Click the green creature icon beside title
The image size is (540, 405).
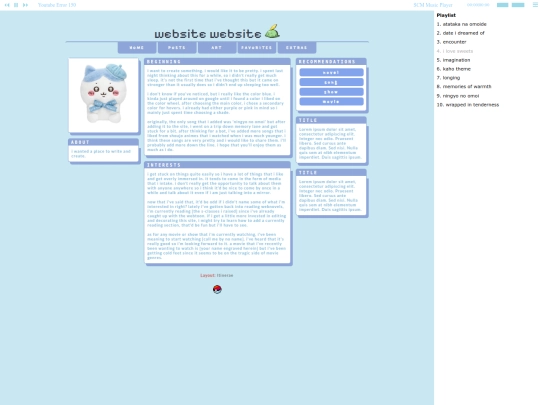272,31
